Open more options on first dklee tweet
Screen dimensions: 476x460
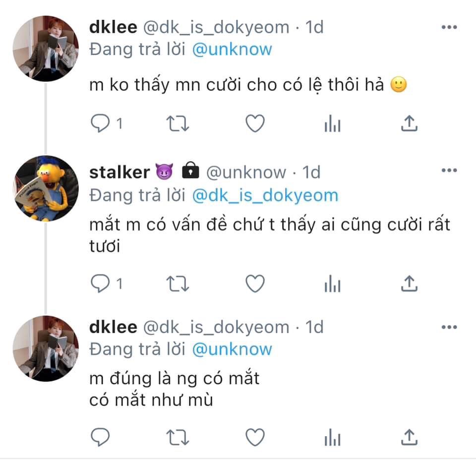coord(449,27)
